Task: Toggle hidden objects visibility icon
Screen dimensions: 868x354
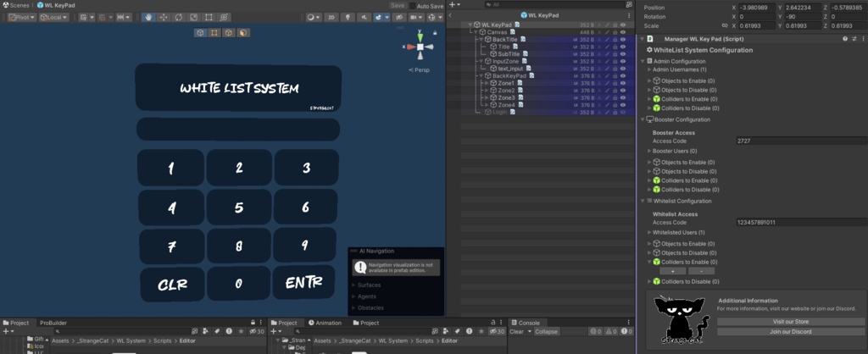Action: (399, 17)
